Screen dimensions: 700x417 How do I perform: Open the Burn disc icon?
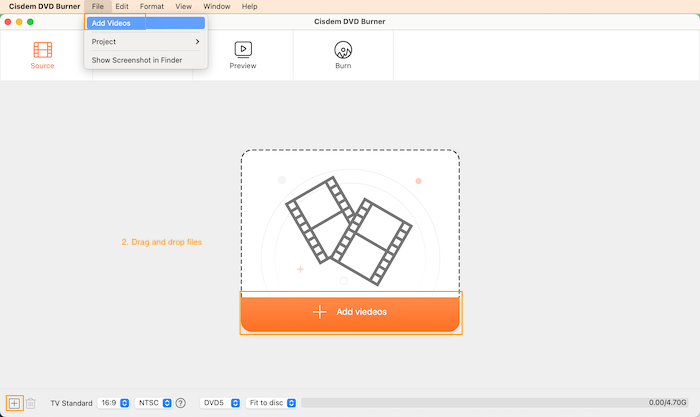[343, 50]
